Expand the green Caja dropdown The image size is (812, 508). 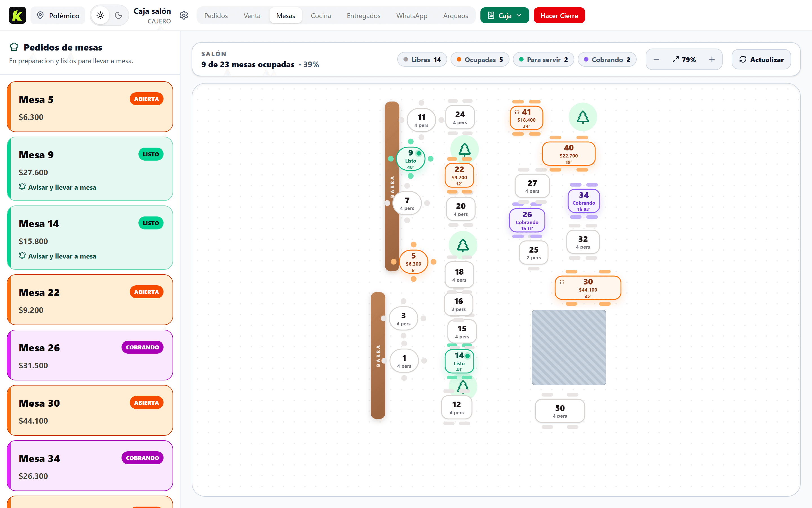[504, 16]
